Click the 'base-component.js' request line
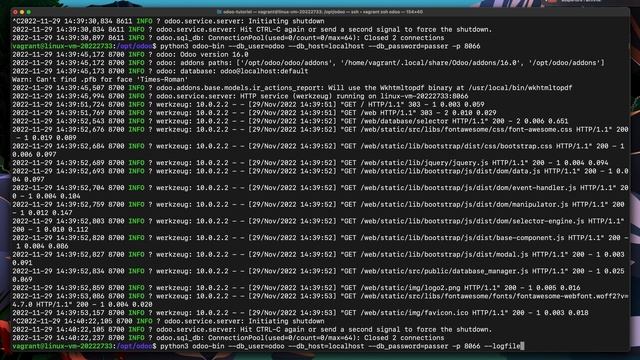The width and height of the screenshot is (640, 360). coord(320,242)
